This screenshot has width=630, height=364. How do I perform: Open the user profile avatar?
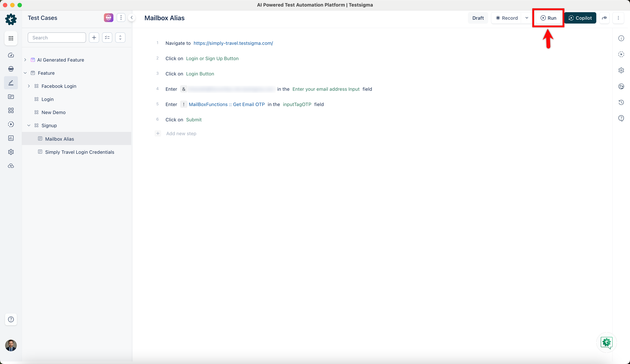click(11, 346)
